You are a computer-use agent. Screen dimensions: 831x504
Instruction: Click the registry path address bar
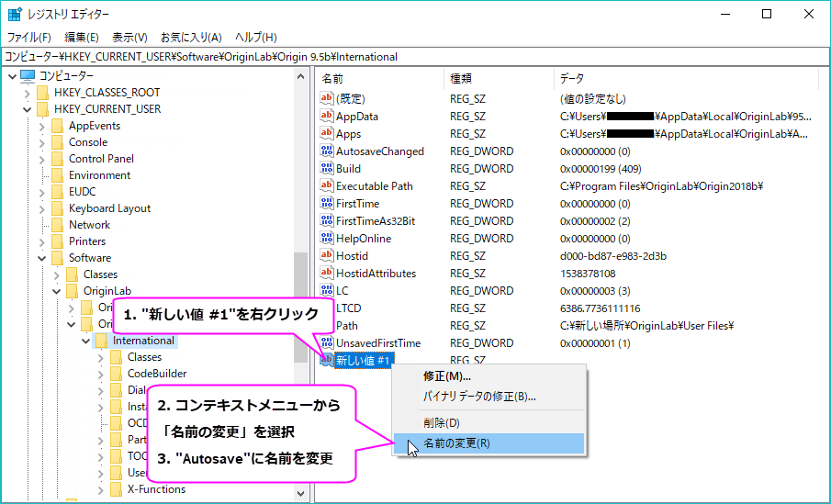tap(415, 57)
